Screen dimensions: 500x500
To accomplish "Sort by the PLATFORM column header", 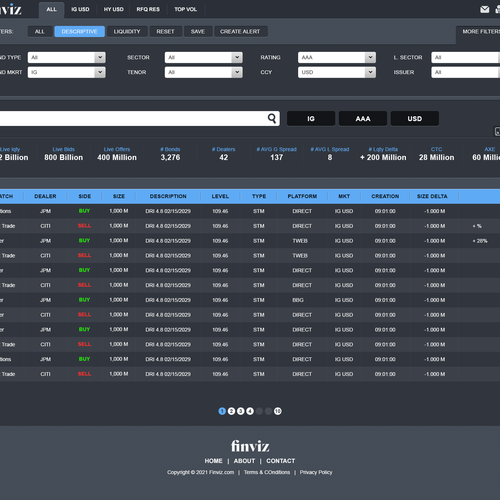I will 302,196.
